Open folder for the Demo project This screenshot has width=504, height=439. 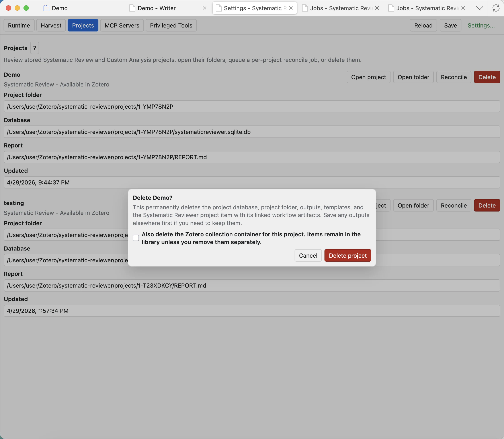(413, 77)
